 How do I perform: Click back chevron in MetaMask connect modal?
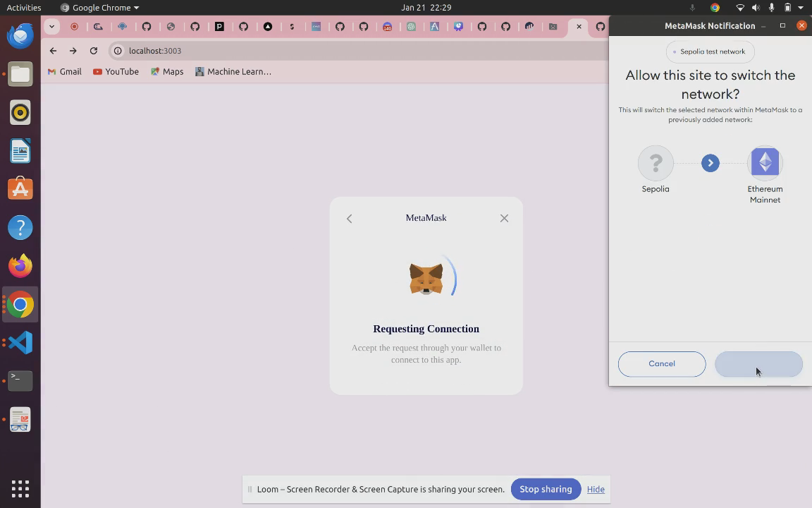(349, 218)
